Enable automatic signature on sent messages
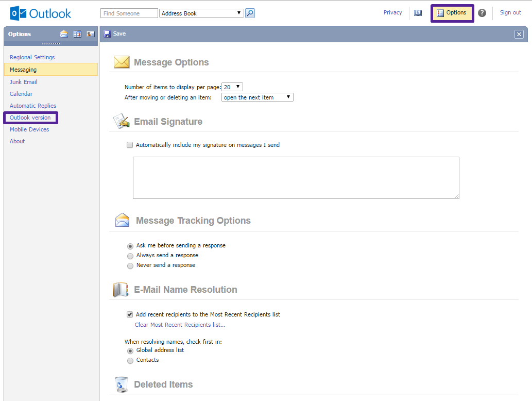Image resolution: width=532 pixels, height=401 pixels. coord(130,145)
